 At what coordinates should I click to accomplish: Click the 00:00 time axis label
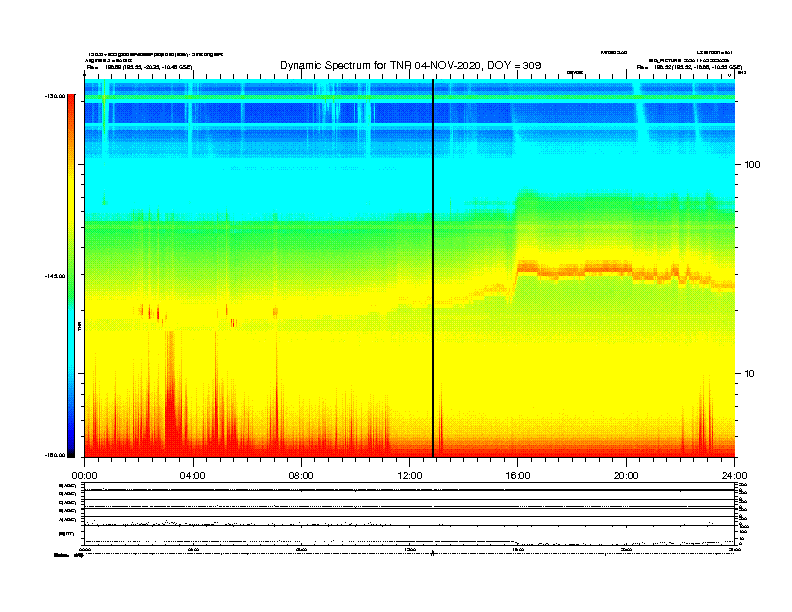click(84, 476)
